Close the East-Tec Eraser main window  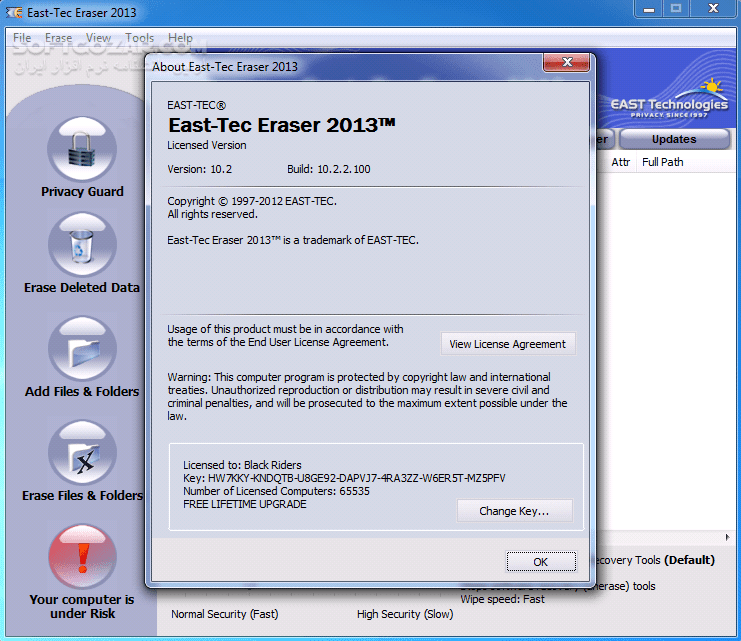pyautogui.click(x=713, y=9)
